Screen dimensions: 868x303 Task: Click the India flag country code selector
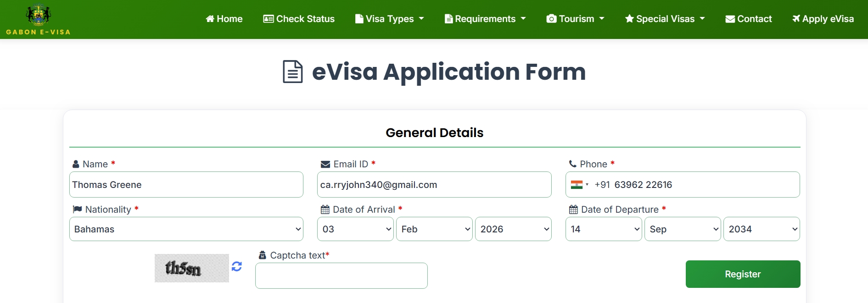tap(579, 185)
